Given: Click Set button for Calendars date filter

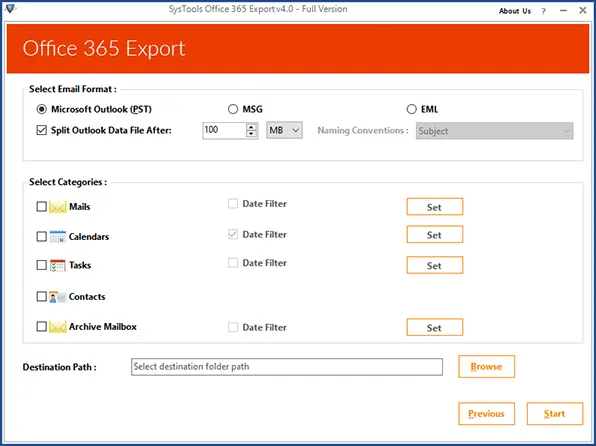Looking at the screenshot, I should 435,235.
